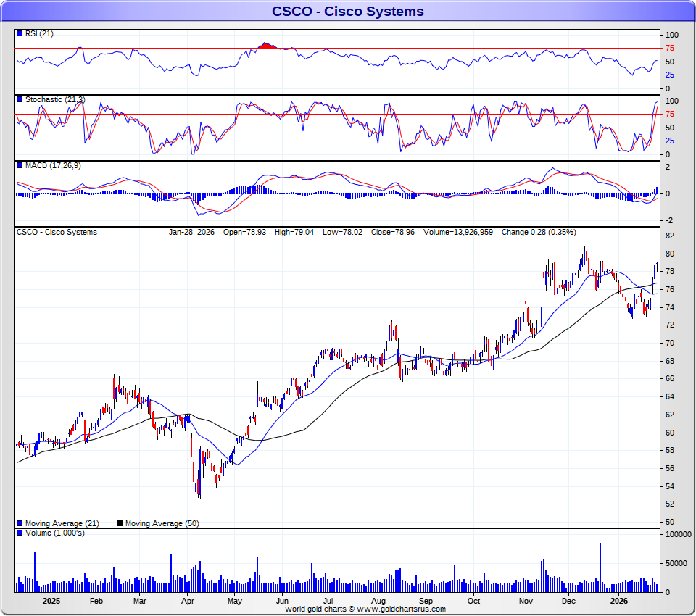
Task: Click the 'Volume=13,926,959' value
Action: (458, 232)
